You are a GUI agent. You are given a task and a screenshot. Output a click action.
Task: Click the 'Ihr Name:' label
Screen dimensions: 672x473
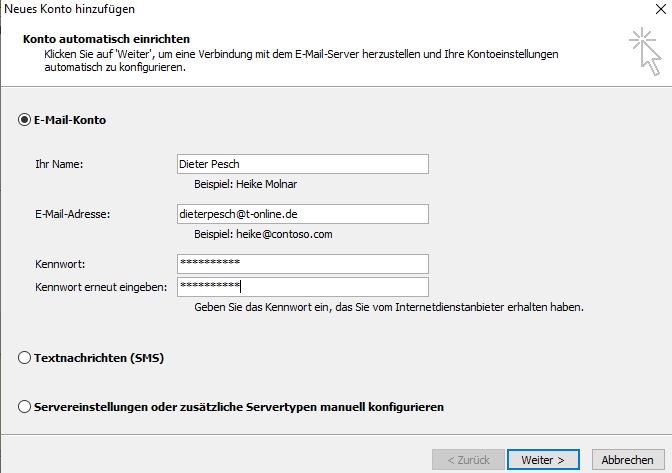point(59,164)
